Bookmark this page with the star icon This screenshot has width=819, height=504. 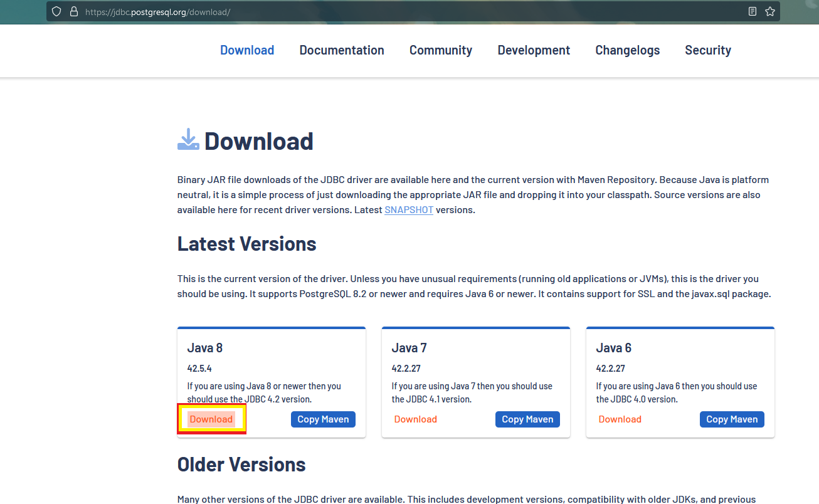[770, 11]
